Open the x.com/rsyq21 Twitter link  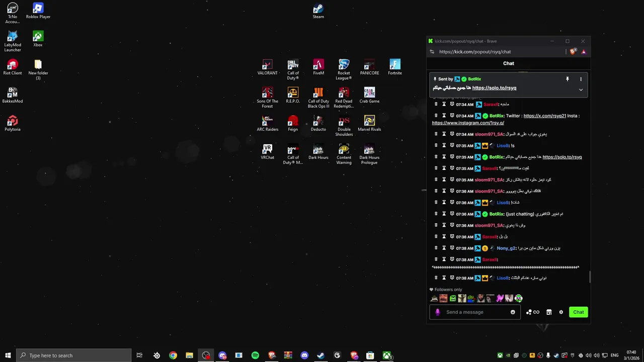544,116
